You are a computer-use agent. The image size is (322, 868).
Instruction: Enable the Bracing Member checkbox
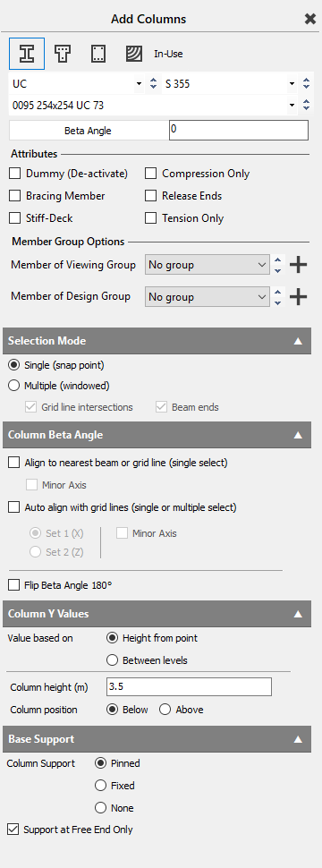click(x=15, y=196)
